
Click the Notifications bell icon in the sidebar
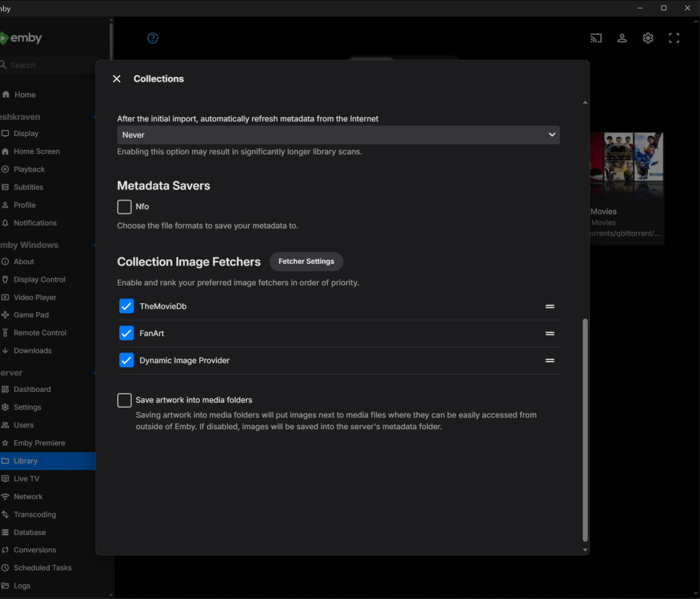click(x=5, y=223)
